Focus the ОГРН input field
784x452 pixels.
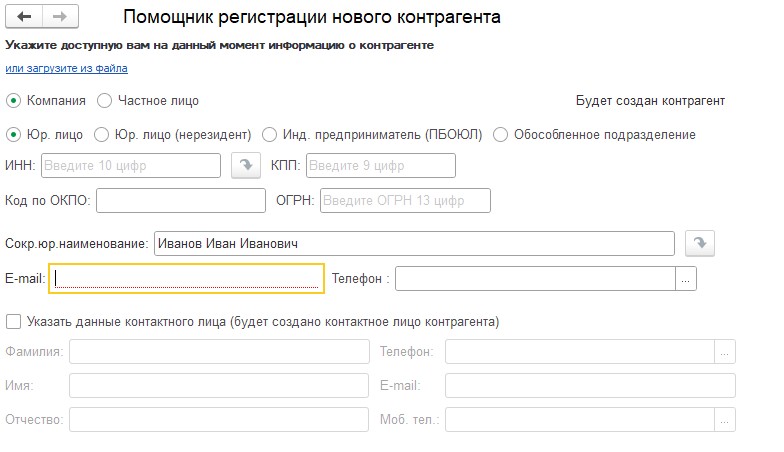tap(405, 200)
